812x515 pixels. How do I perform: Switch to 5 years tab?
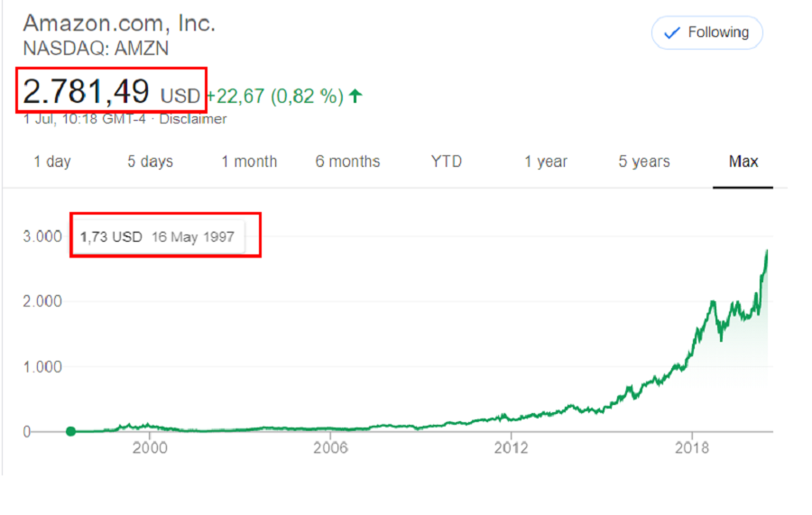point(643,161)
